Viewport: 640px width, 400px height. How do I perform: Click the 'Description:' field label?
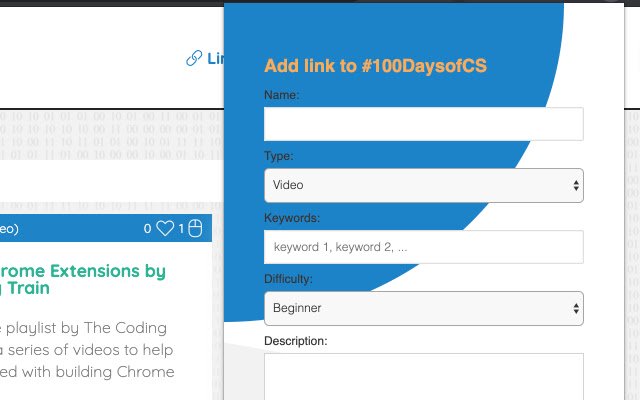click(296, 341)
